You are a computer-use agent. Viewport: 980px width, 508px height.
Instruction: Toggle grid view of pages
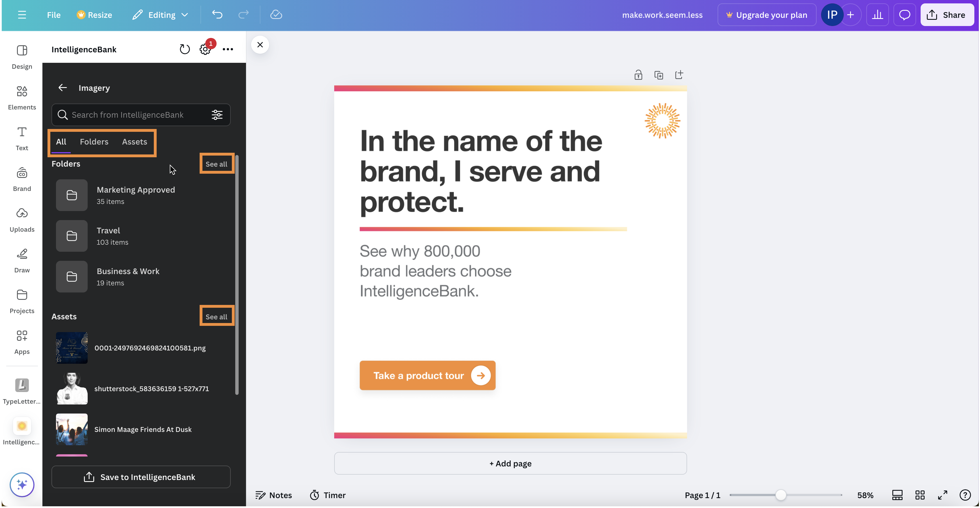919,495
